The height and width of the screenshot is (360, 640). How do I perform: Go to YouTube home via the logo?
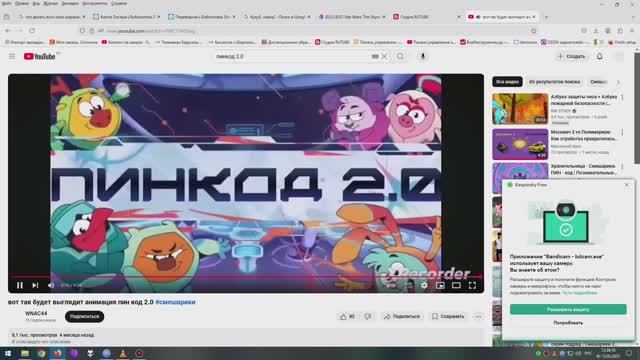click(40, 56)
